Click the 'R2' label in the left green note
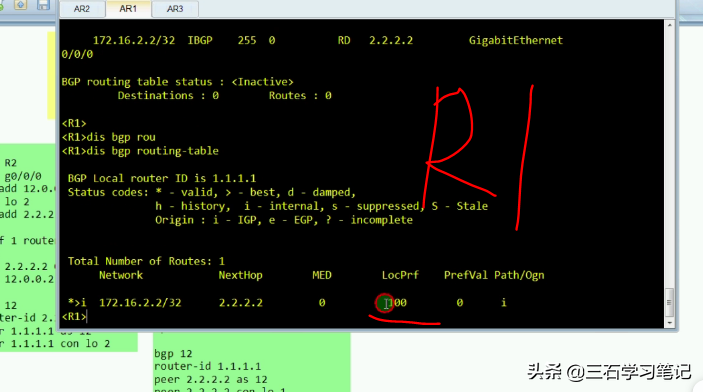The height and width of the screenshot is (392, 703). pyautogui.click(x=11, y=163)
